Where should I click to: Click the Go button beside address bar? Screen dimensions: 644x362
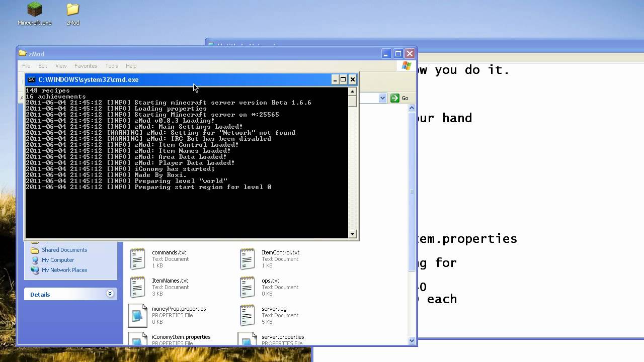[x=400, y=98]
